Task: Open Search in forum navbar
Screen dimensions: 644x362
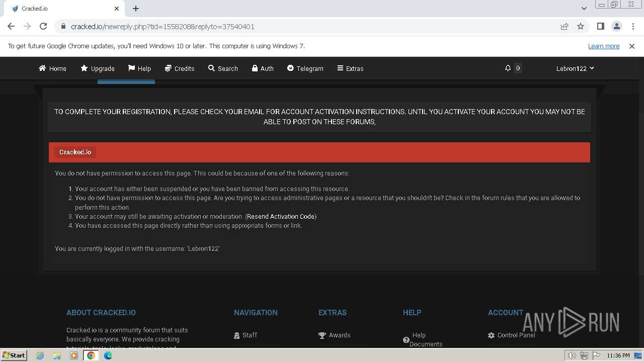Action: point(223,68)
